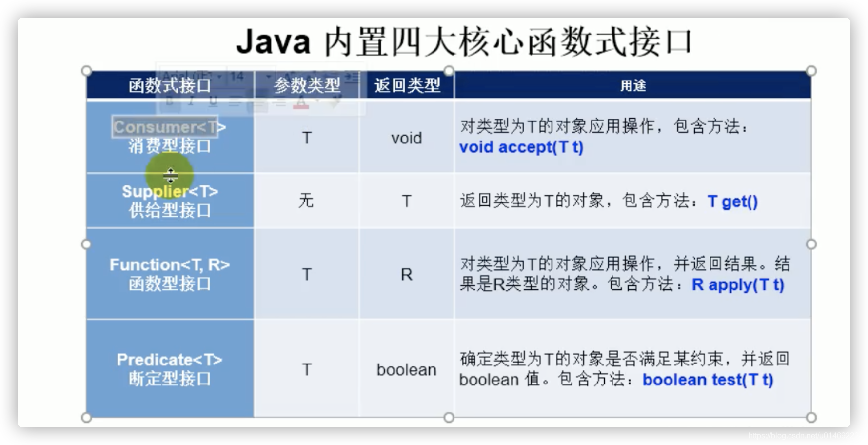Viewport: 868px width, 445px height.
Task: Click the 'Supplier<T>' text
Action: coord(170,191)
